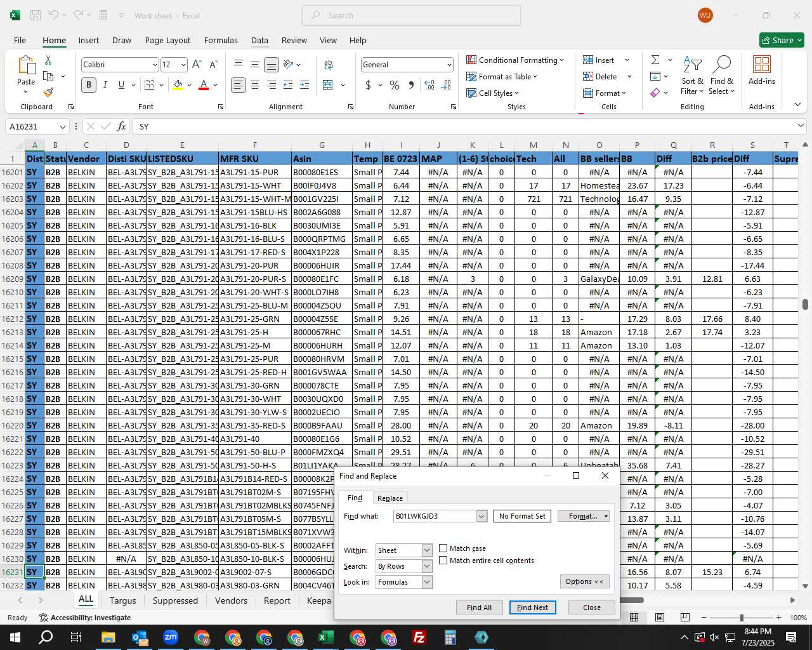
Task: Click the Share button
Action: pyautogui.click(x=782, y=40)
